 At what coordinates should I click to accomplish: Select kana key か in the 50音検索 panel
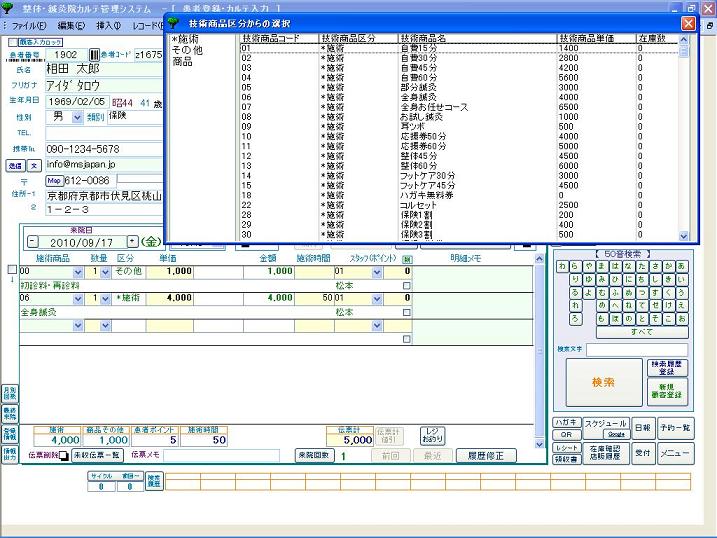pyautogui.click(x=669, y=266)
